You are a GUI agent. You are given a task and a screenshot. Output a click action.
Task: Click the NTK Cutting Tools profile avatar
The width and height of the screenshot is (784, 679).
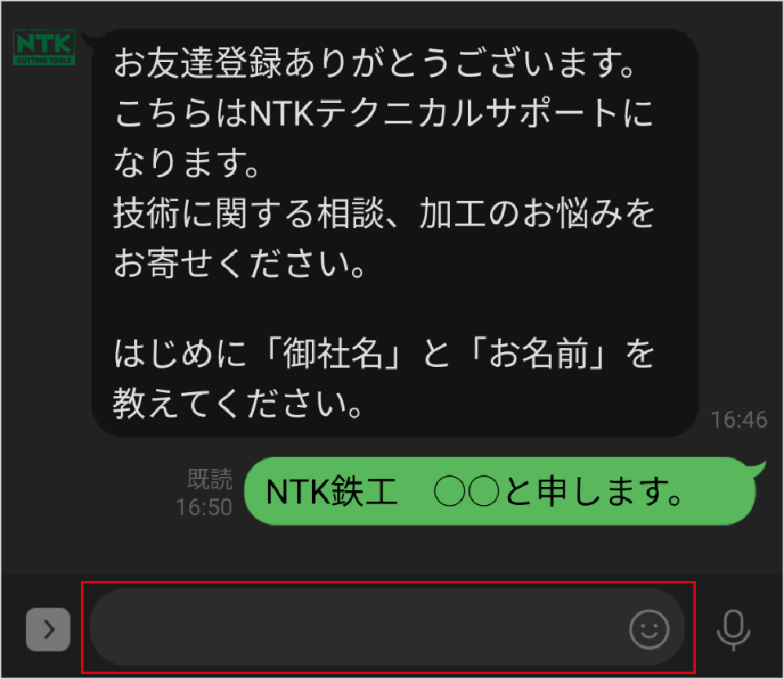coord(44,47)
